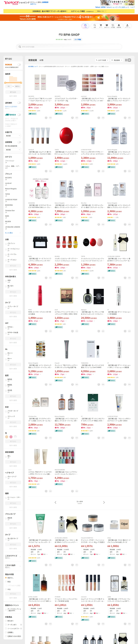Switch results to list view
This screenshot has height=644, width=138.
[x=126, y=60]
